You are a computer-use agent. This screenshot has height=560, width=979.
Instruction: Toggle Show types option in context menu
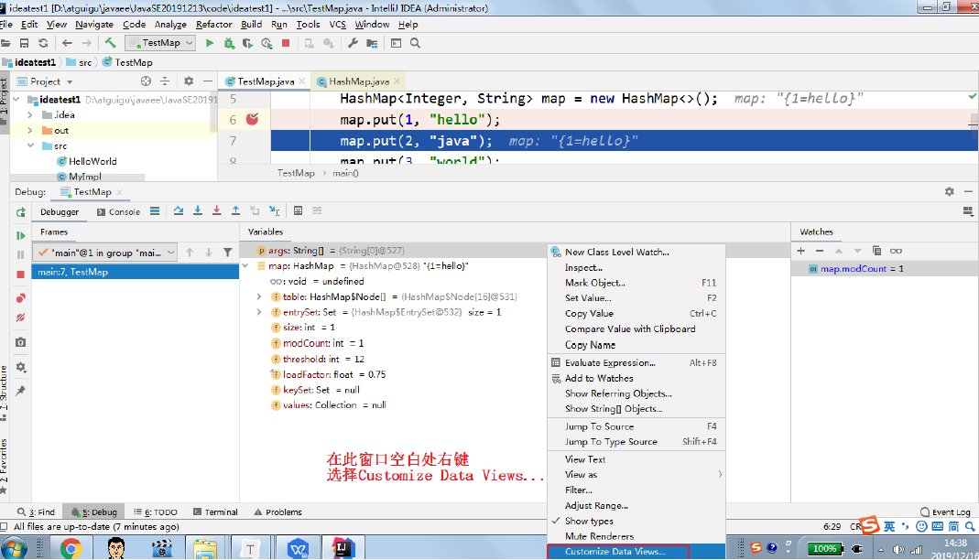589,521
